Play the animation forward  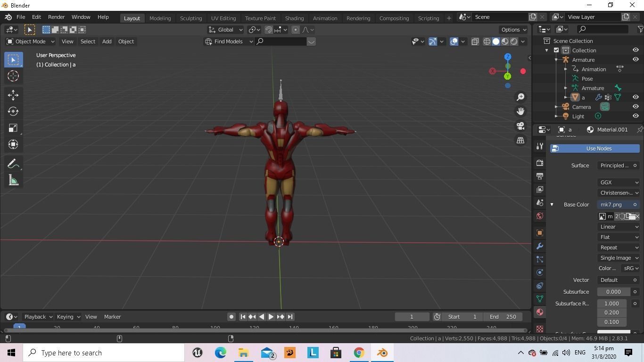[x=271, y=317]
